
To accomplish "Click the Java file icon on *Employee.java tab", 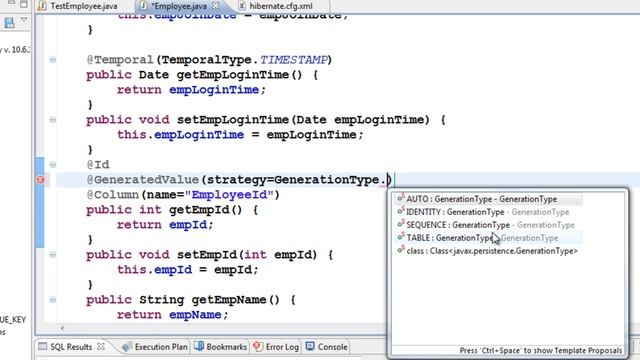I will click(143, 6).
